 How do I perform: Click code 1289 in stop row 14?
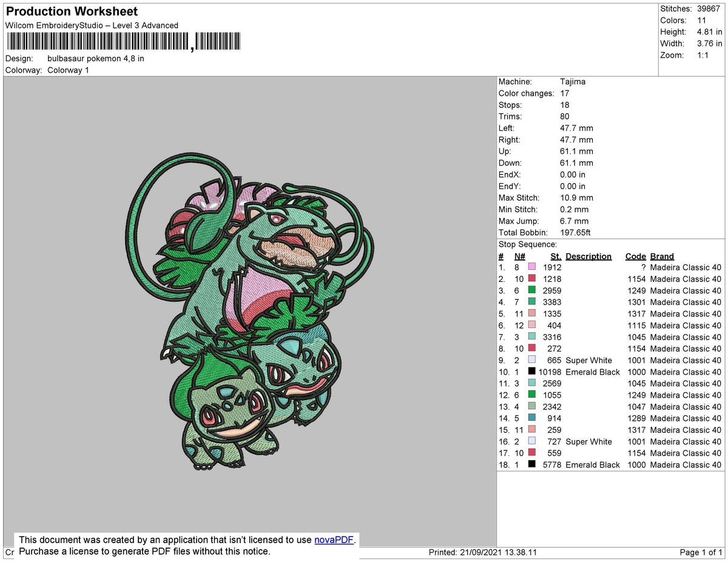[x=636, y=418]
